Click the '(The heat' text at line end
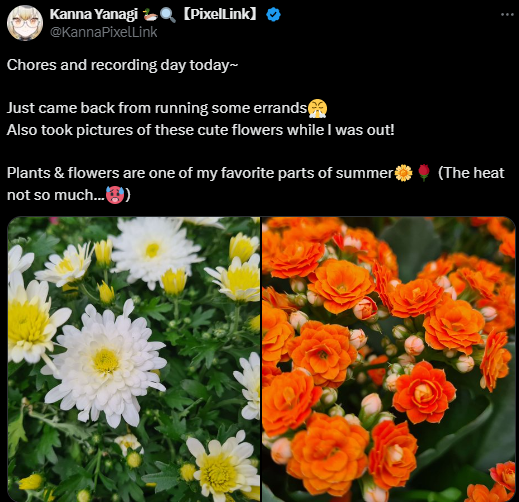The width and height of the screenshot is (519, 502). click(x=471, y=173)
